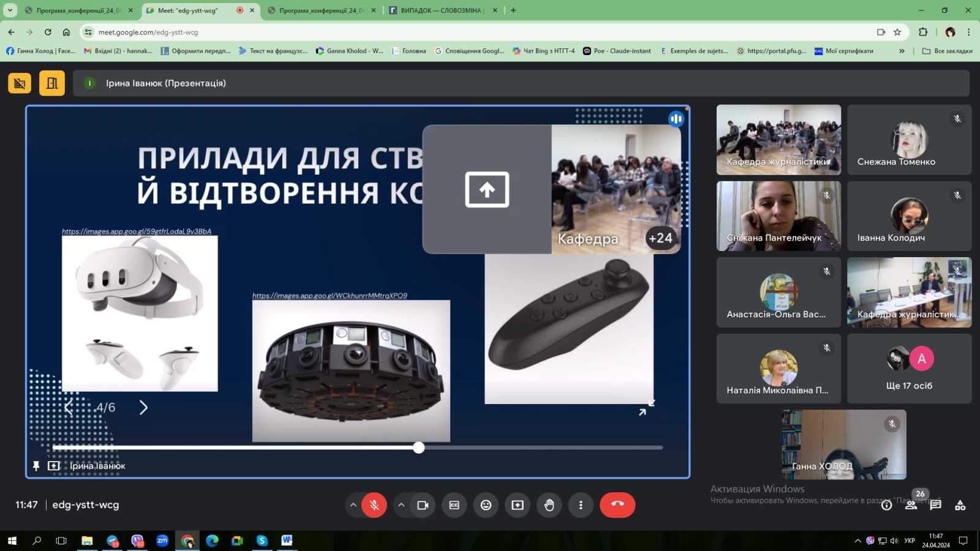Select the Сніжана Пантелейчук video tile
The width and height of the screenshot is (980, 551).
(x=778, y=216)
